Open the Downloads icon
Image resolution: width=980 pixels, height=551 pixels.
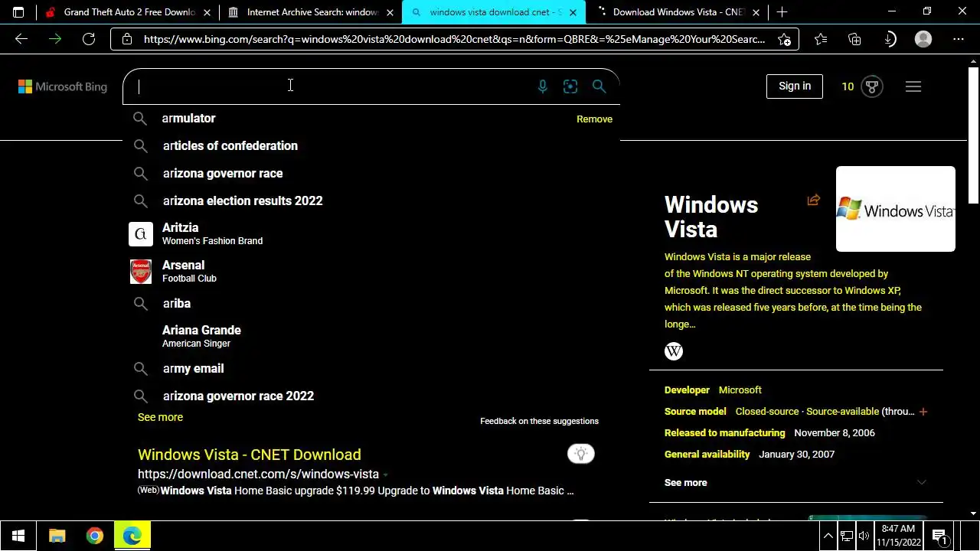[890, 39]
